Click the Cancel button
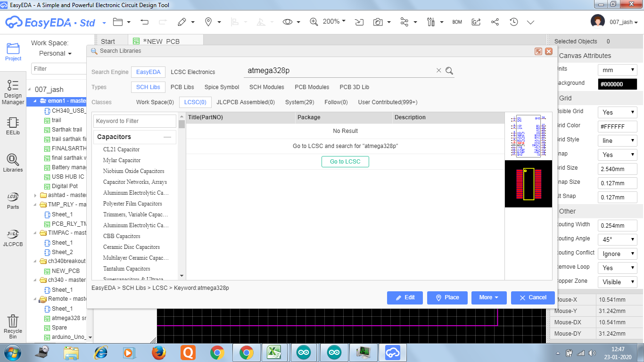Image resolution: width=644 pixels, height=362 pixels. pos(533,297)
